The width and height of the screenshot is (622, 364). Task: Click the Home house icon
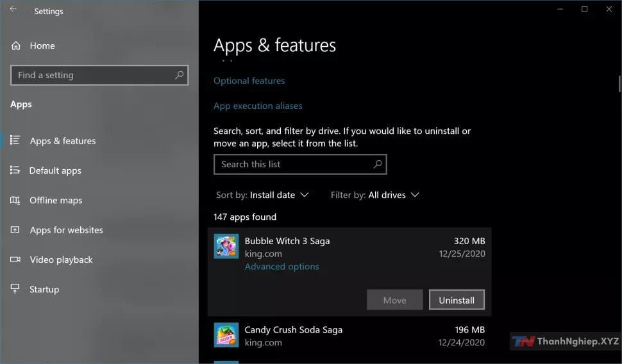coord(16,45)
